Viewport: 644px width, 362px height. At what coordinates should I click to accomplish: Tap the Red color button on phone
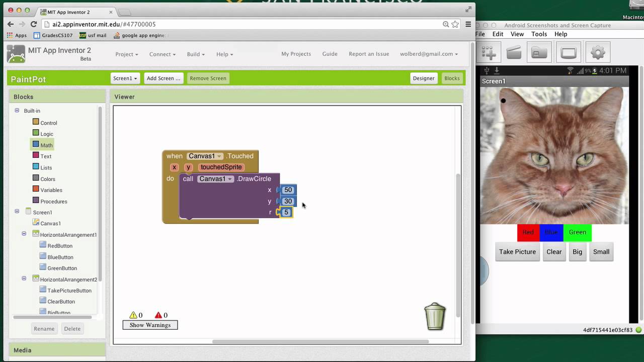pos(528,232)
